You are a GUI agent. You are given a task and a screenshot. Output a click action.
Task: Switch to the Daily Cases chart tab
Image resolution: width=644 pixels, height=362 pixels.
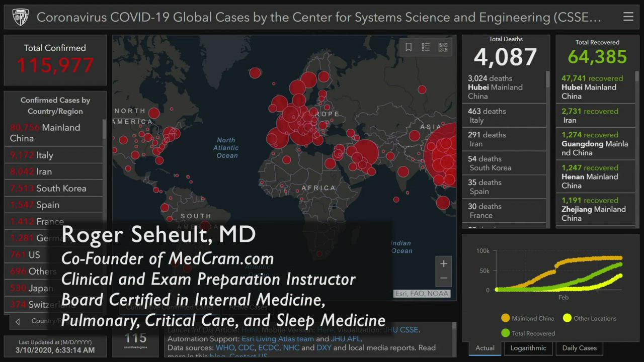[579, 348]
